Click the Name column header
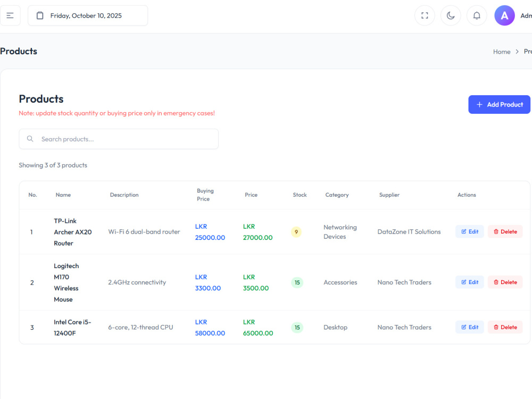This screenshot has height=399, width=532. 63,195
